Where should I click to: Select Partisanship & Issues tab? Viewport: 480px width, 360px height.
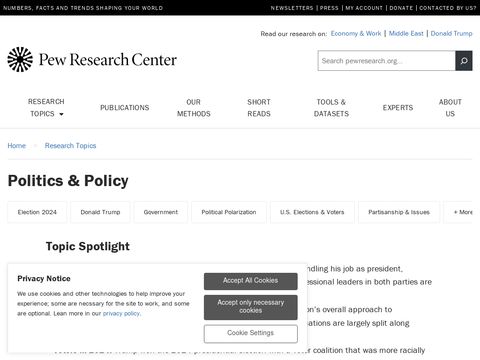click(x=399, y=212)
